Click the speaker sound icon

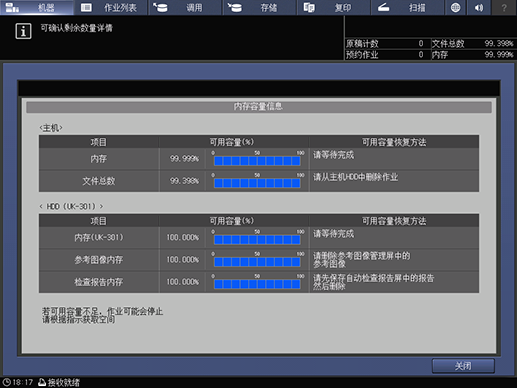pos(479,7)
